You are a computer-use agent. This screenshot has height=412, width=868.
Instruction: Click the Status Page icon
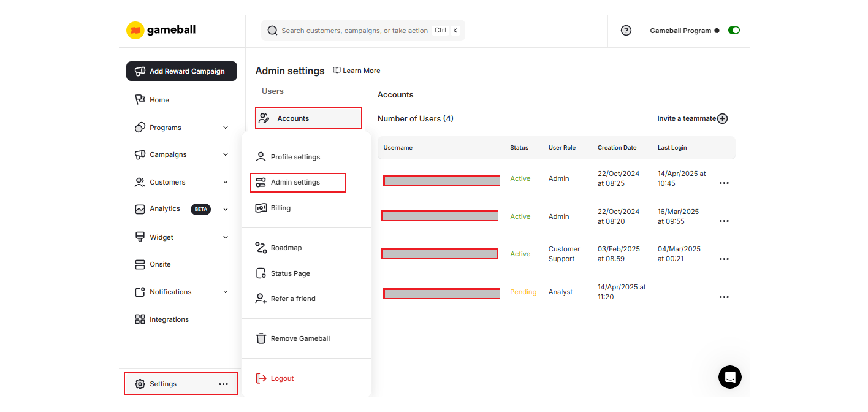point(261,273)
